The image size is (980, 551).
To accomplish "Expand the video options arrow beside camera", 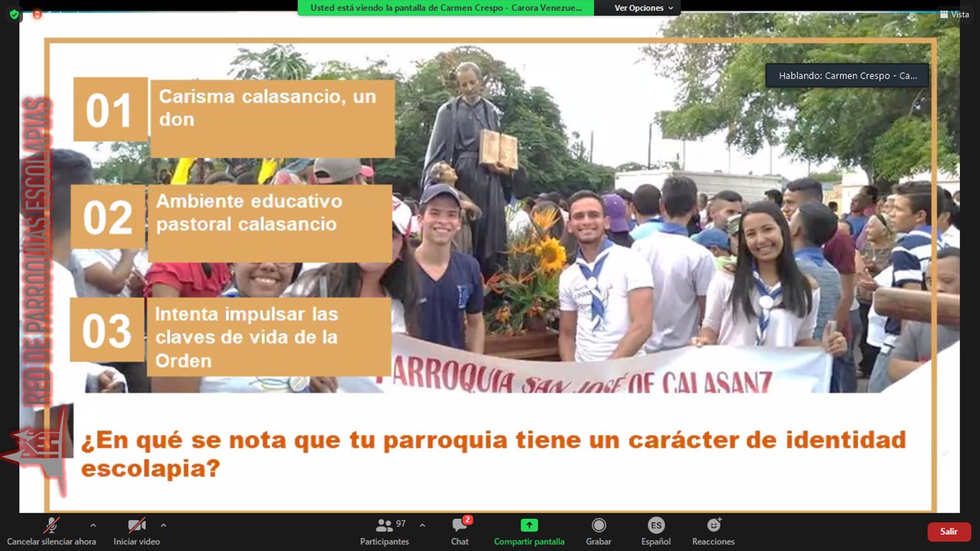I will point(163,526).
